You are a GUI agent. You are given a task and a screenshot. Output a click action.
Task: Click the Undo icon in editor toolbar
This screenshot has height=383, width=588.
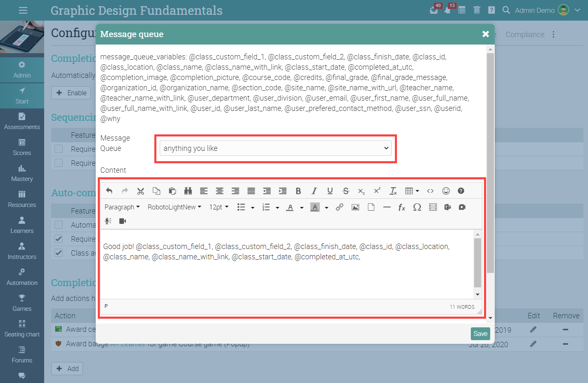[109, 191]
